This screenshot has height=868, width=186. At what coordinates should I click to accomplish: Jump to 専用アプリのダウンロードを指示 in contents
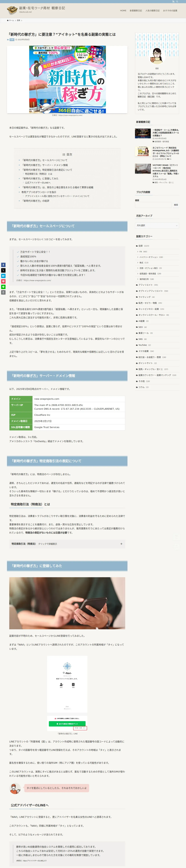(x=39, y=192)
